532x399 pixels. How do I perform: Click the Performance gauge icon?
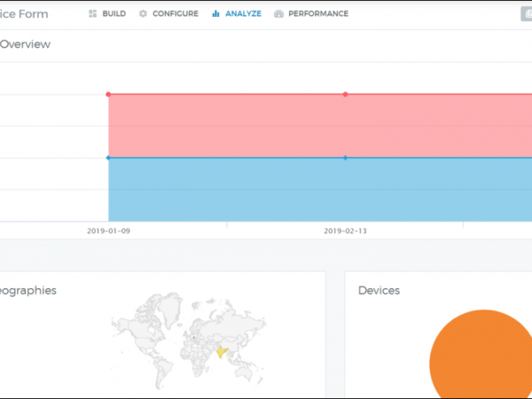[x=279, y=14]
